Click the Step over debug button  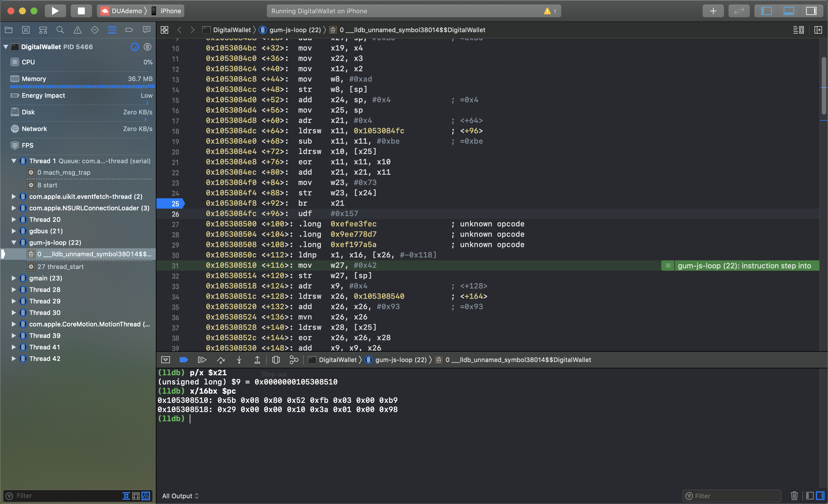[221, 360]
